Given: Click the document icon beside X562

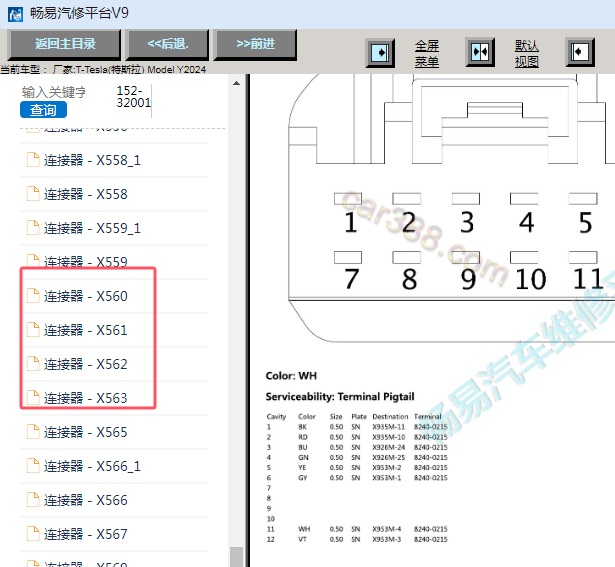Looking at the screenshot, I should click(x=33, y=363).
